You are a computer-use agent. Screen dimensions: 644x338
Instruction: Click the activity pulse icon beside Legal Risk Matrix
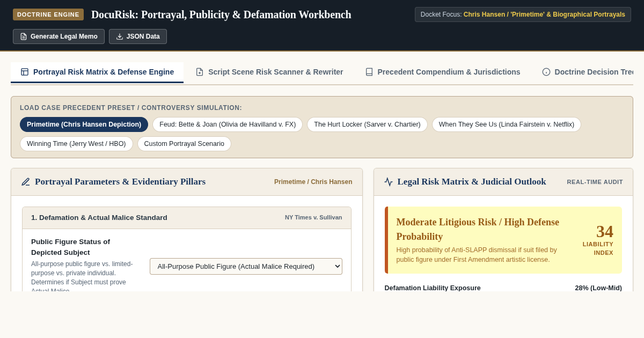(x=389, y=182)
